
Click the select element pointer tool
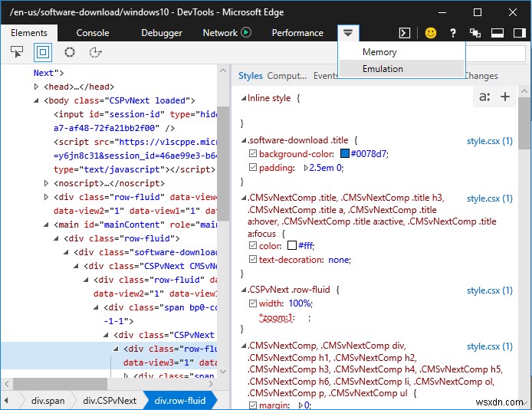coord(17,52)
